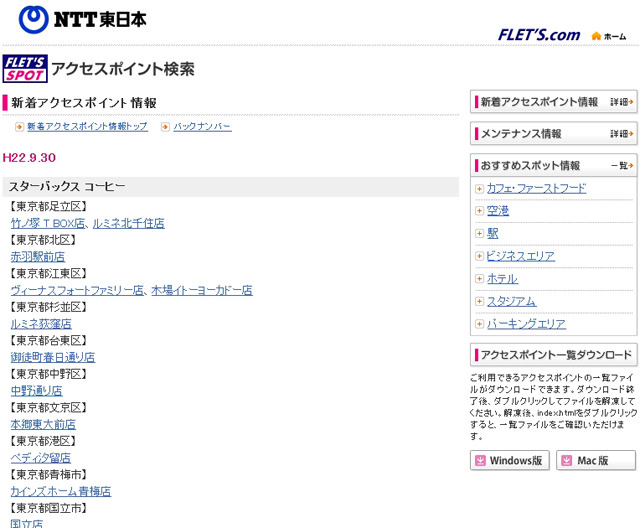Open 一覧 for おすすめスポット情報
640x528 pixels.
622,165
